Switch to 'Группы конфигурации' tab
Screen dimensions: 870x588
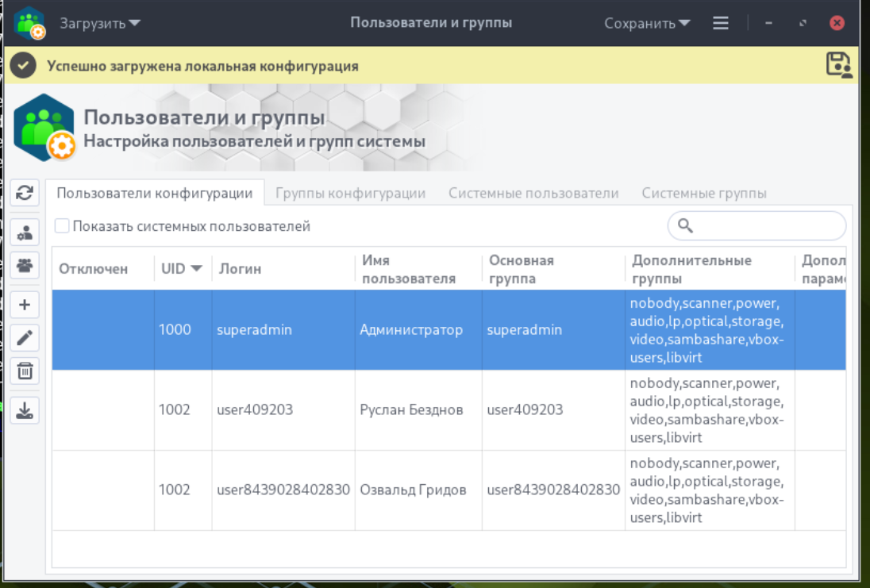pyautogui.click(x=351, y=193)
